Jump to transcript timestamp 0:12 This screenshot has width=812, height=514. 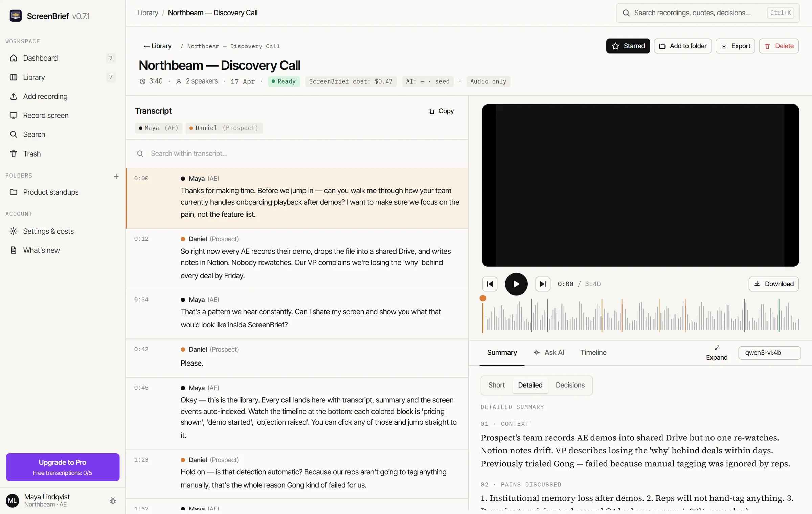[141, 239]
